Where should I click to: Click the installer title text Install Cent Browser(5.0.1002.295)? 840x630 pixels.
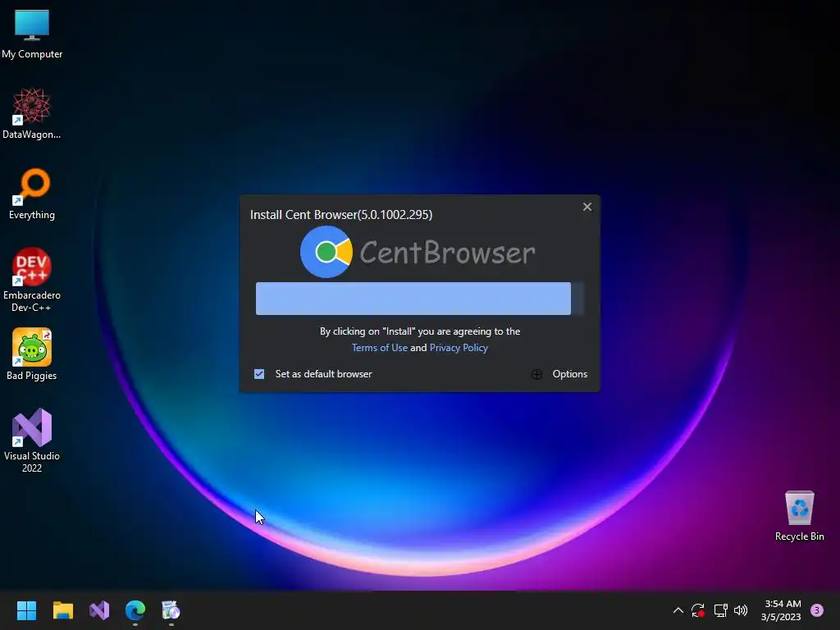point(341,215)
